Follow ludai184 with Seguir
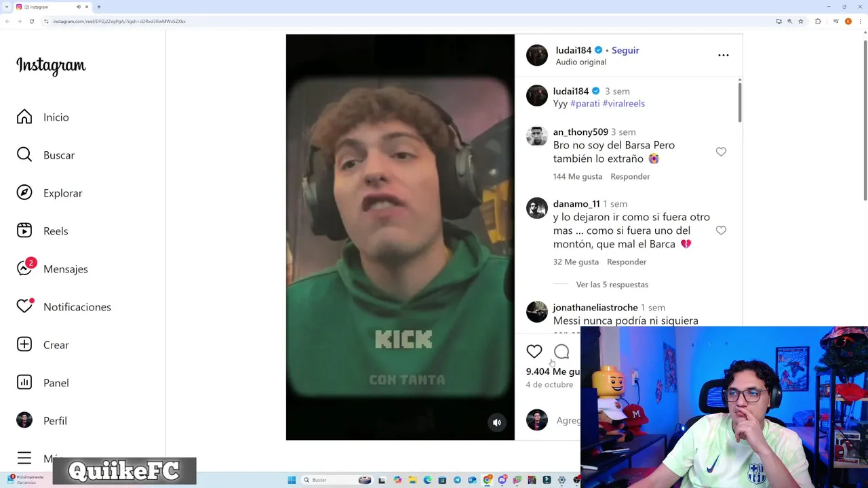 (625, 50)
